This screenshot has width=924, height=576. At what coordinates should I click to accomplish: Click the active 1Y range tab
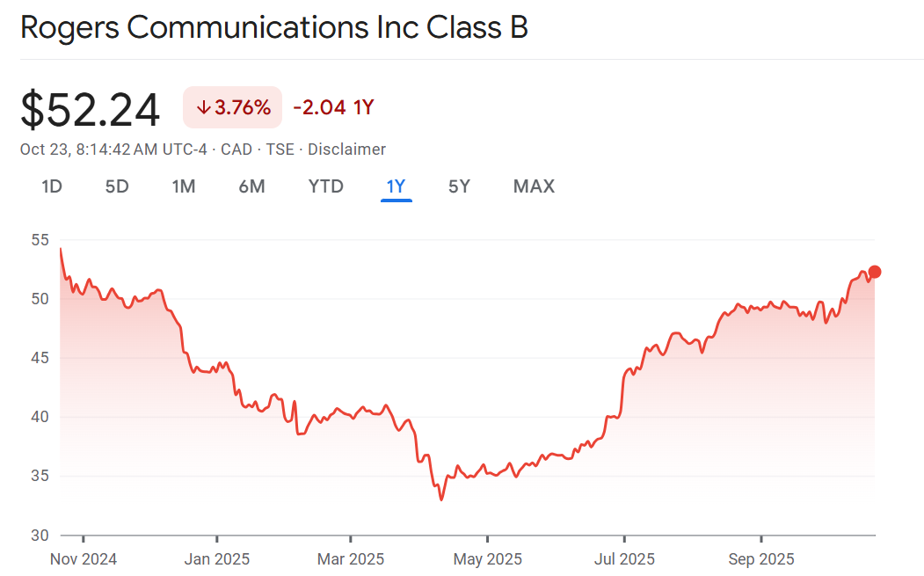(396, 186)
